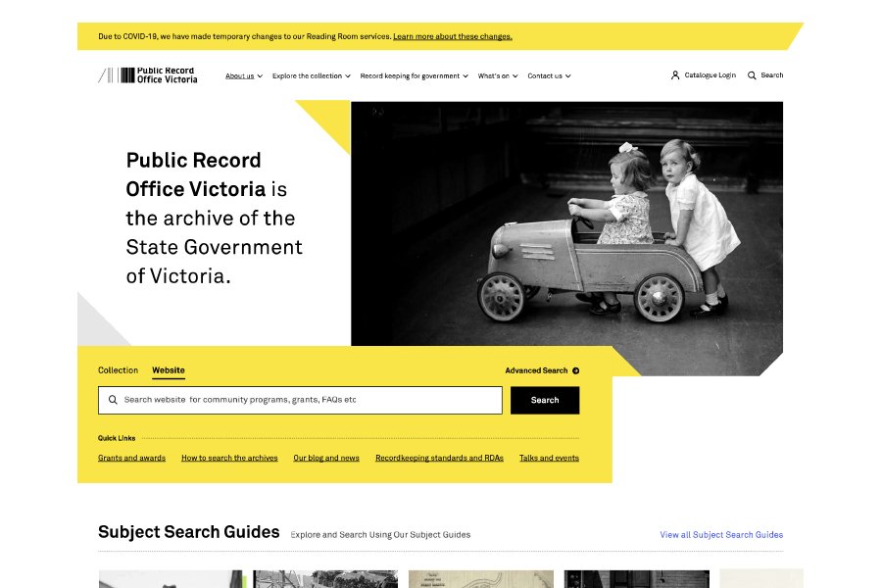The height and width of the screenshot is (588, 882).
Task: Expand the About us dropdown
Action: 240,75
